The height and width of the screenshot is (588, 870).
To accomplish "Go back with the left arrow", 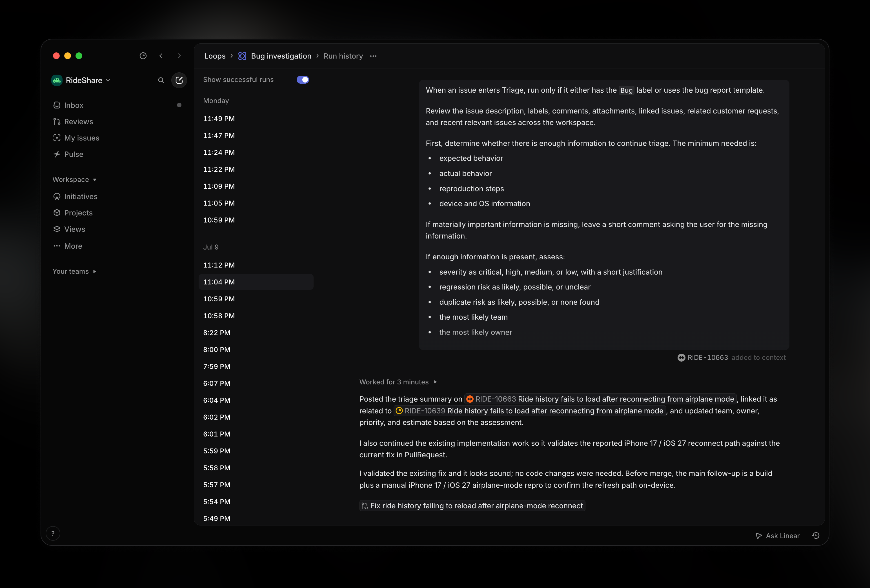I will 161,56.
